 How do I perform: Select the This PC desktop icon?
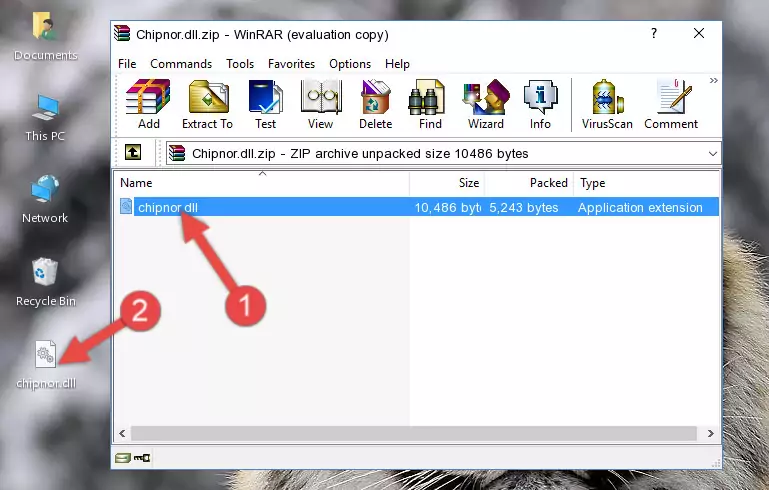[x=45, y=118]
